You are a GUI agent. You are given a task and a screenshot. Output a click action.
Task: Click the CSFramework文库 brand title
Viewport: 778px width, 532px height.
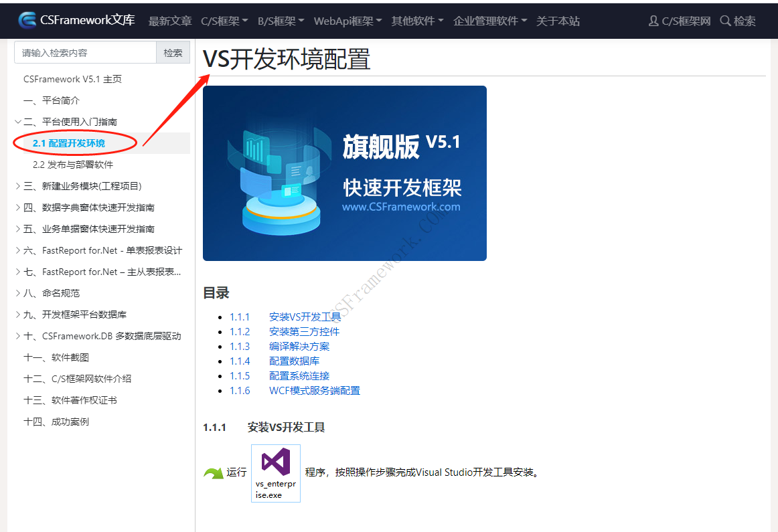pos(87,20)
